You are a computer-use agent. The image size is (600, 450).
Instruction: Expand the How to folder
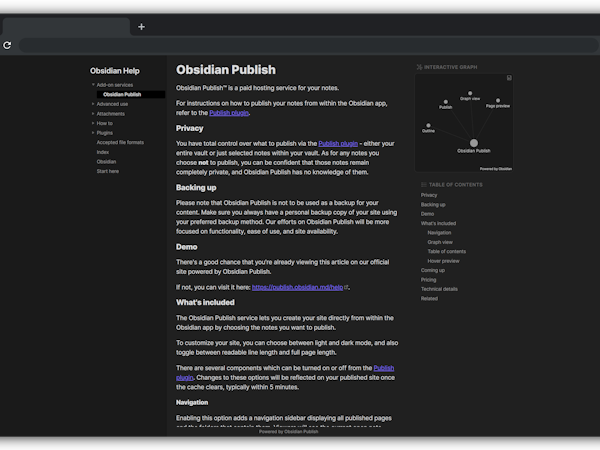point(92,123)
